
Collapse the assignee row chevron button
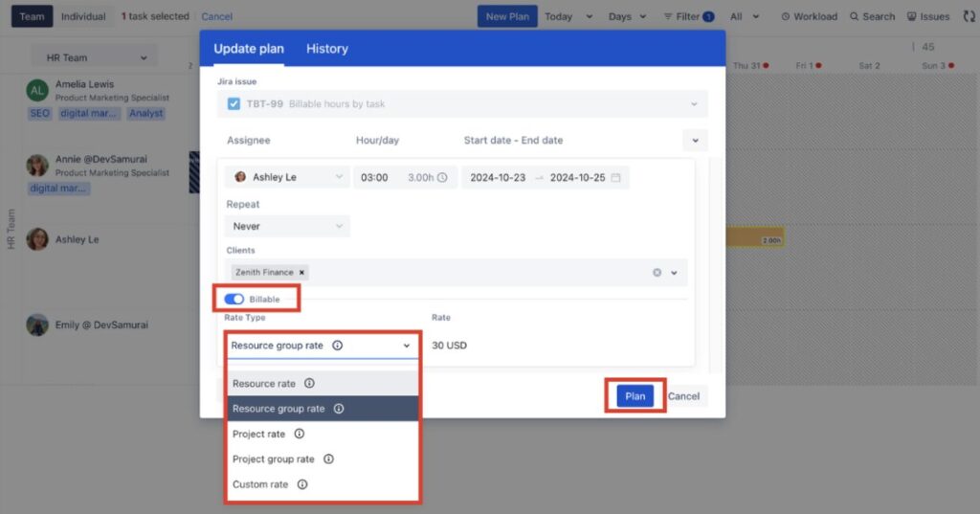pyautogui.click(x=695, y=140)
